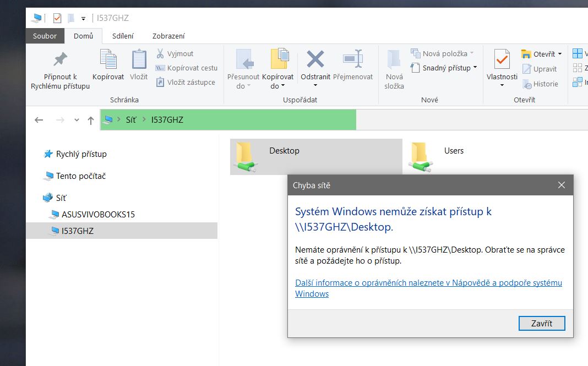Select ASUSVIVOBOOKS15 network computer
This screenshot has width=588, height=366.
[x=92, y=215]
